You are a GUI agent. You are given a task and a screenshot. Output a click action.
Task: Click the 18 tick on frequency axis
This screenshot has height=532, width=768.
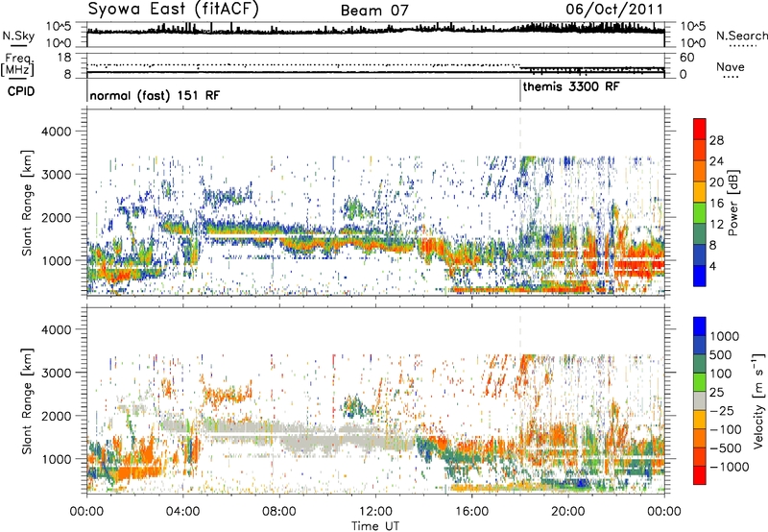pos(64,58)
